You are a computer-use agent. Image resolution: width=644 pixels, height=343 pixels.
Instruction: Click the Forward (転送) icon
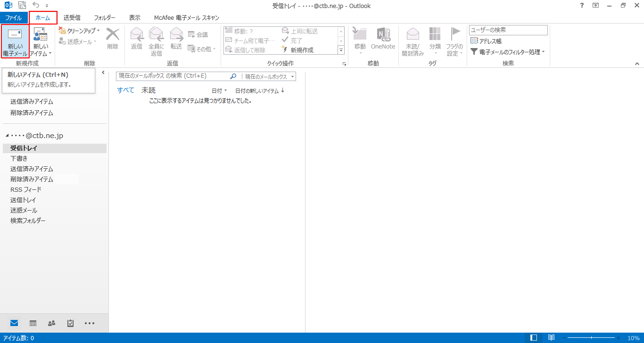176,38
